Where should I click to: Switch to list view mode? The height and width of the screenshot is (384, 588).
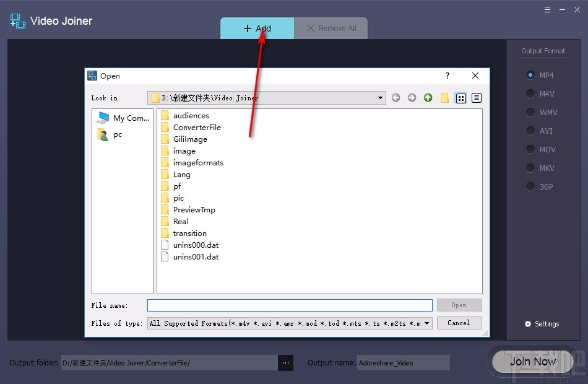461,98
